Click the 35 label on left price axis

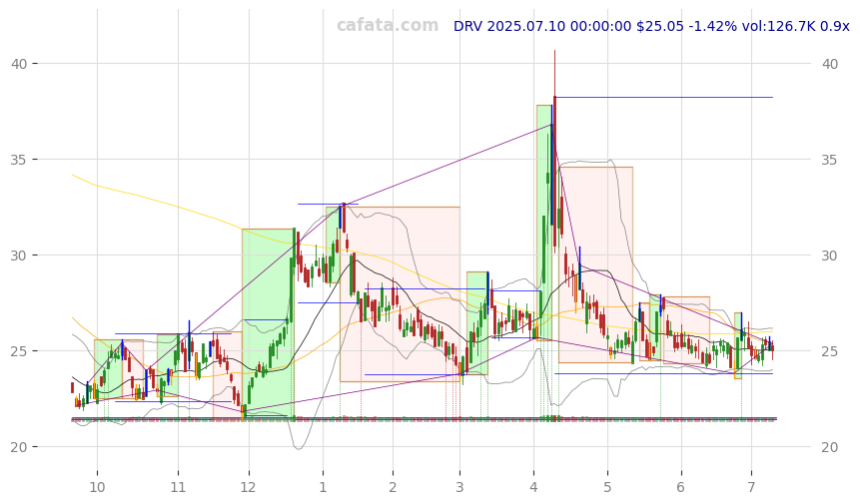coord(19,160)
